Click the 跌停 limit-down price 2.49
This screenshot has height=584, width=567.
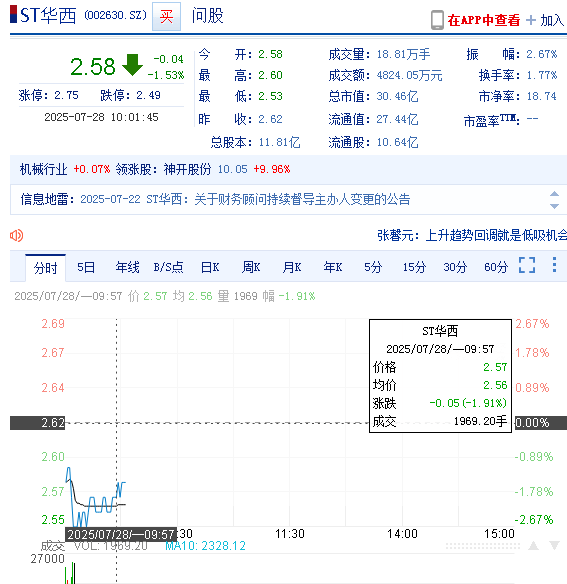click(x=148, y=96)
